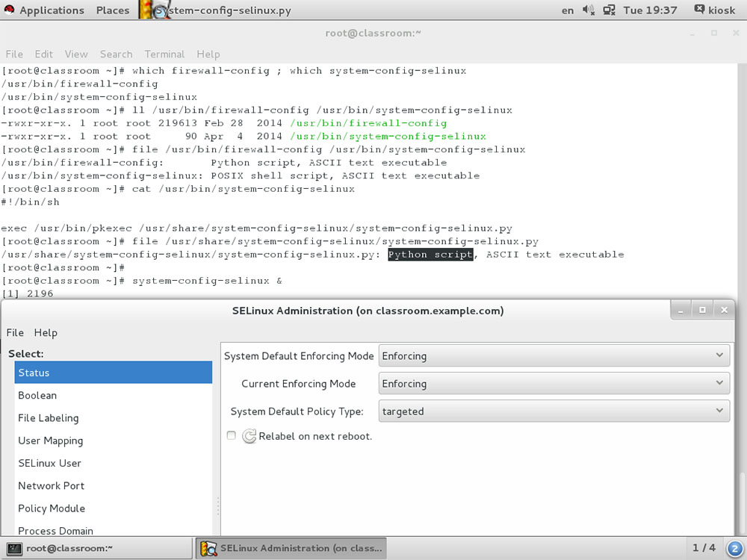Screen dimensions: 747x560
Task: Click the Red Hat logo icon
Action: tap(9, 10)
